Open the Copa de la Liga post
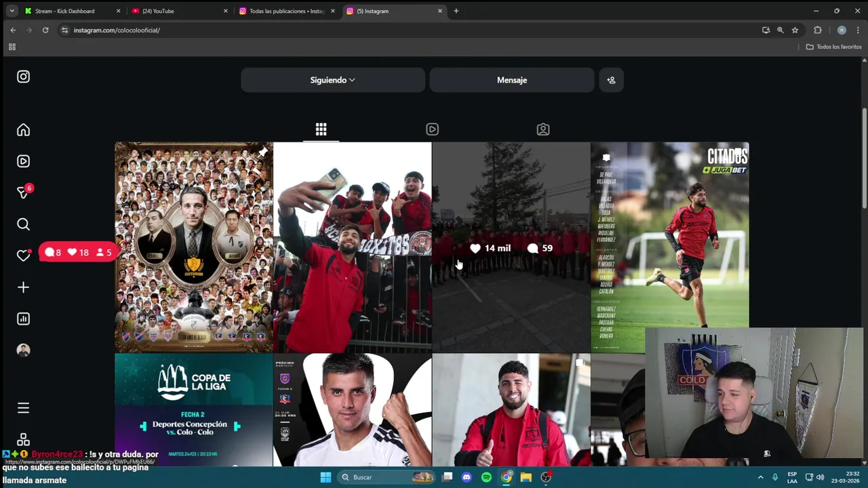 click(193, 410)
